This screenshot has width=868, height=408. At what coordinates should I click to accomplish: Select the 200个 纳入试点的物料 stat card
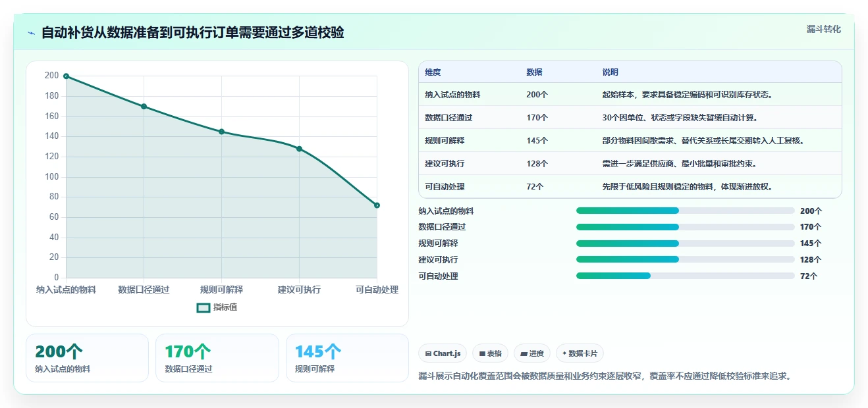87,358
